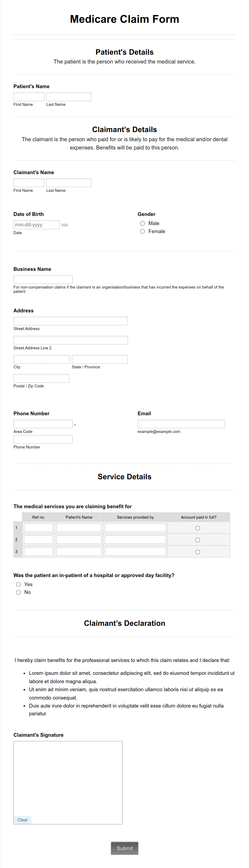Select Yes for in-patient hospital question

pyautogui.click(x=18, y=584)
